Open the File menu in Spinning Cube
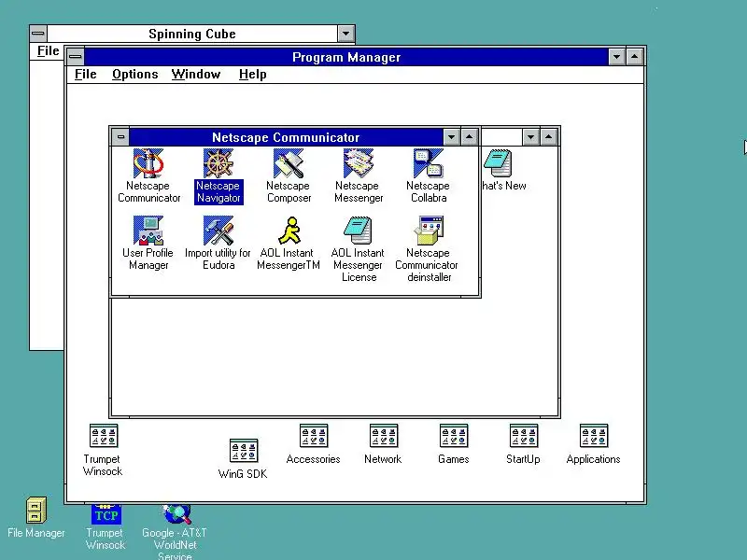The height and width of the screenshot is (560, 747). click(49, 51)
